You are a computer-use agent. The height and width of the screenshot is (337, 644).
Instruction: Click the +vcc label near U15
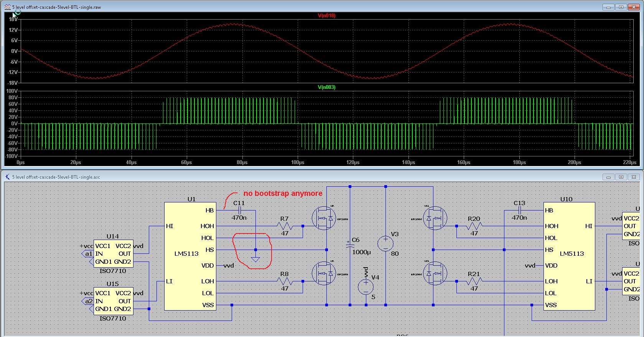[x=86, y=293]
